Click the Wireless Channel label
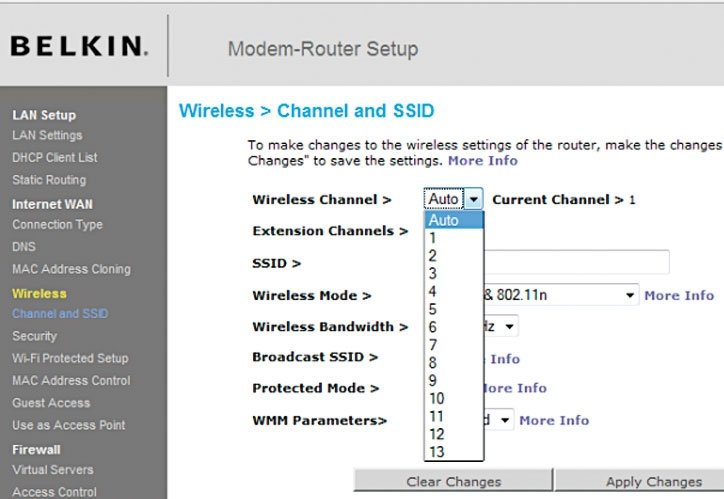 322,199
